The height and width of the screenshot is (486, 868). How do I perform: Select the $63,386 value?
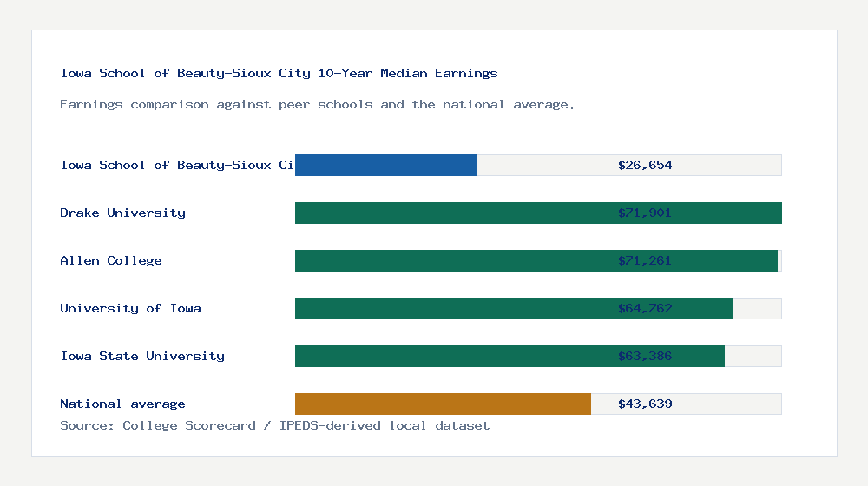tap(645, 356)
